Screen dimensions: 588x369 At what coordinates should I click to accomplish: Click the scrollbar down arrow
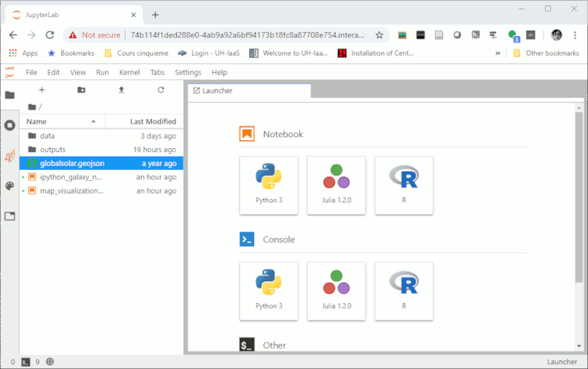point(579,346)
